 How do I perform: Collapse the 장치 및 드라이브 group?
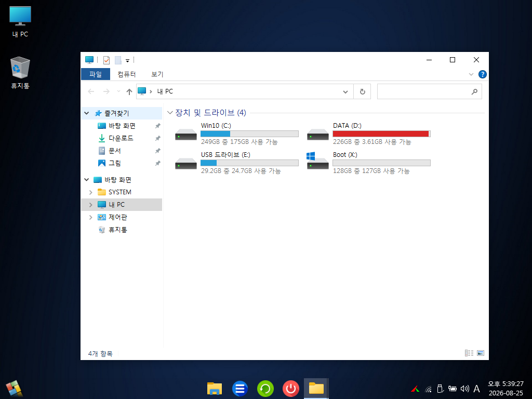click(170, 113)
